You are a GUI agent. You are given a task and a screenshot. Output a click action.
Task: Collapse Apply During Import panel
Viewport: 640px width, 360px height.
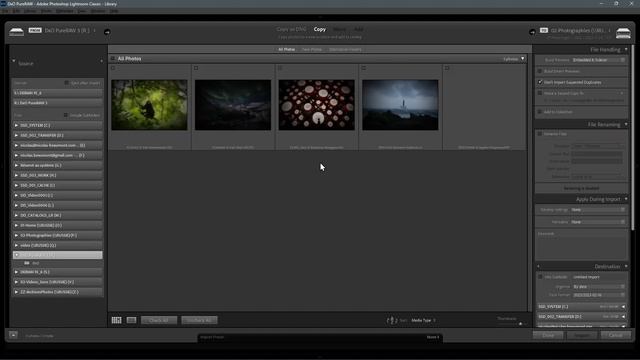(626, 199)
